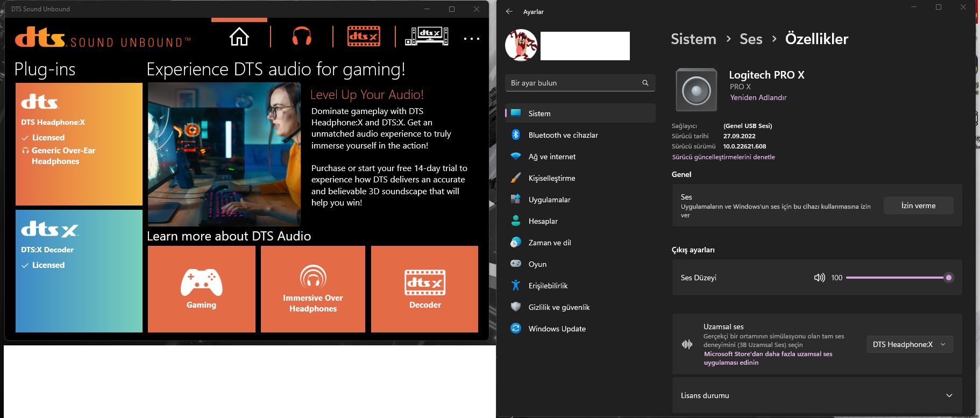Open the Immersive Over Headphones tile
Screen dimensions: 980x418
coord(313,289)
